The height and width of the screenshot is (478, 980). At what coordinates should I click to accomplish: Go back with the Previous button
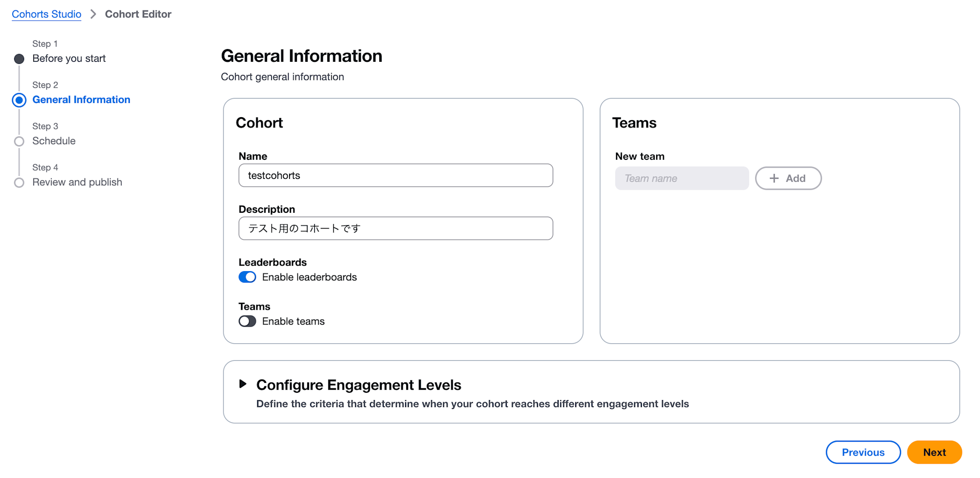point(863,452)
